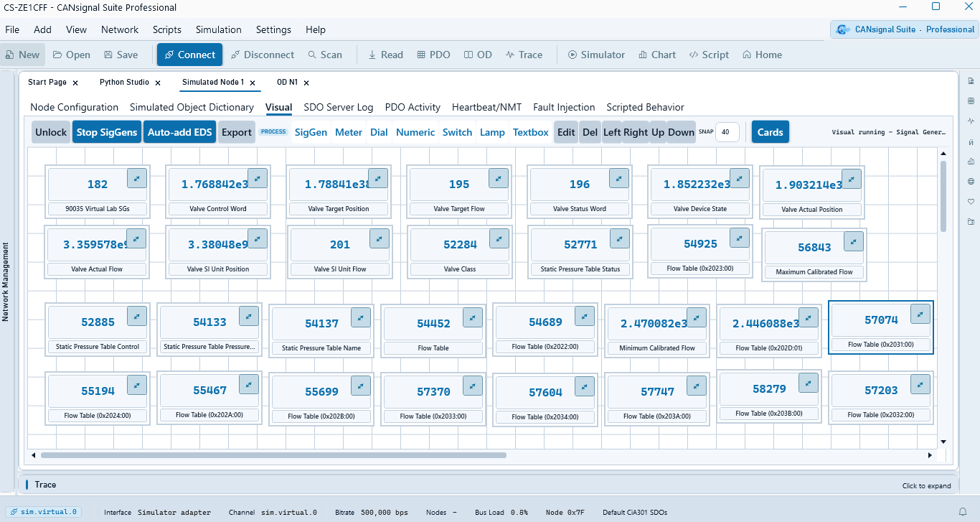Open the Scripts menu

(x=167, y=29)
